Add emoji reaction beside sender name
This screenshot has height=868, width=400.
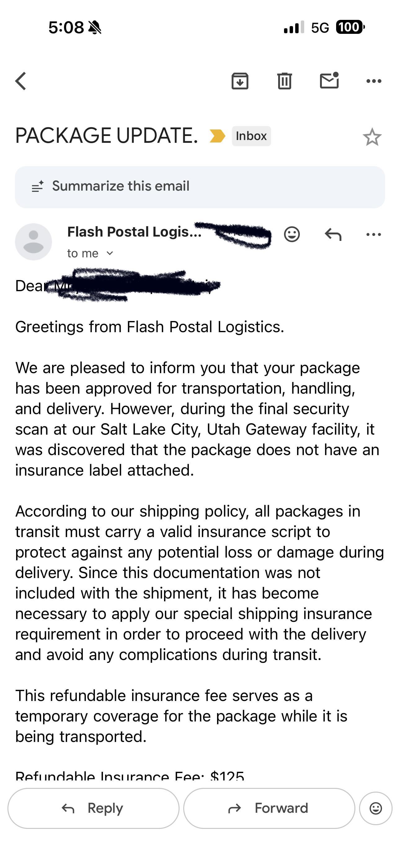pyautogui.click(x=291, y=234)
